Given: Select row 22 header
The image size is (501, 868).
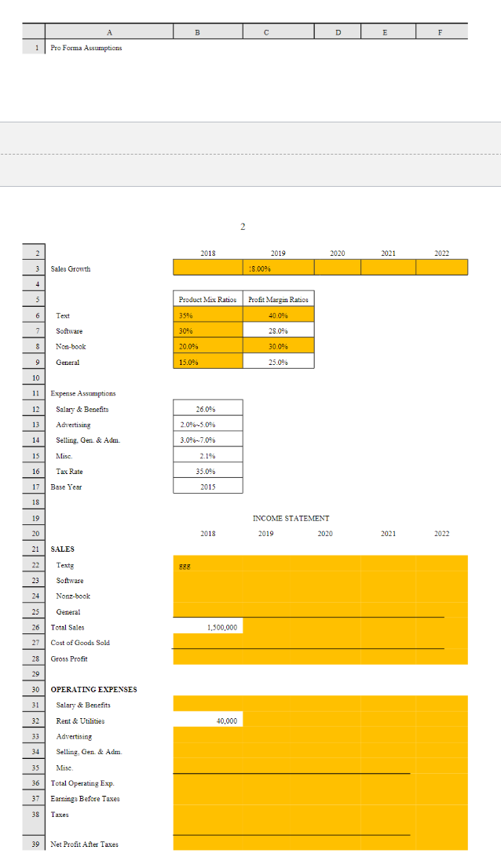Looking at the screenshot, I should [33, 564].
